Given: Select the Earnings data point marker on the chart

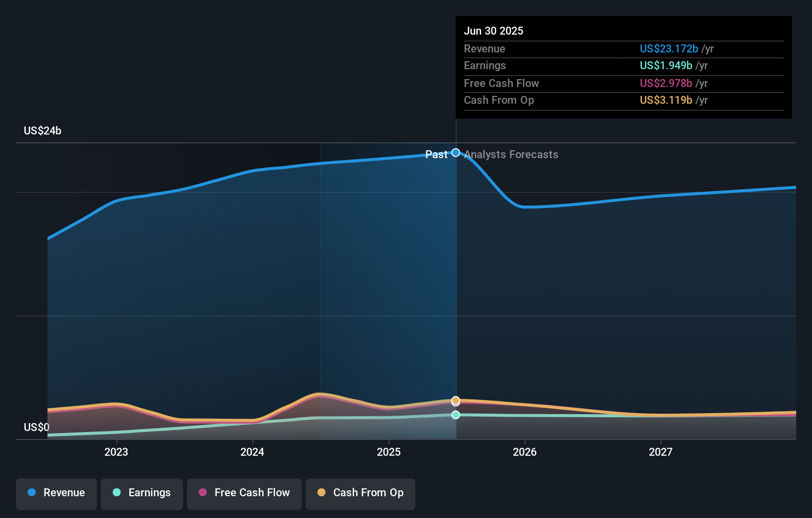Looking at the screenshot, I should coord(456,415).
